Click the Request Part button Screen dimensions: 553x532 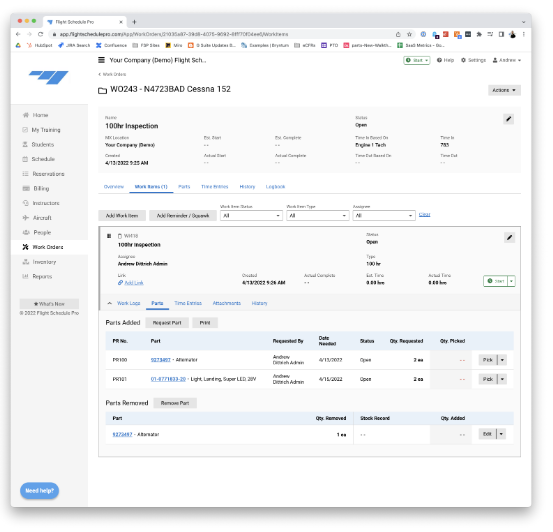tap(167, 323)
